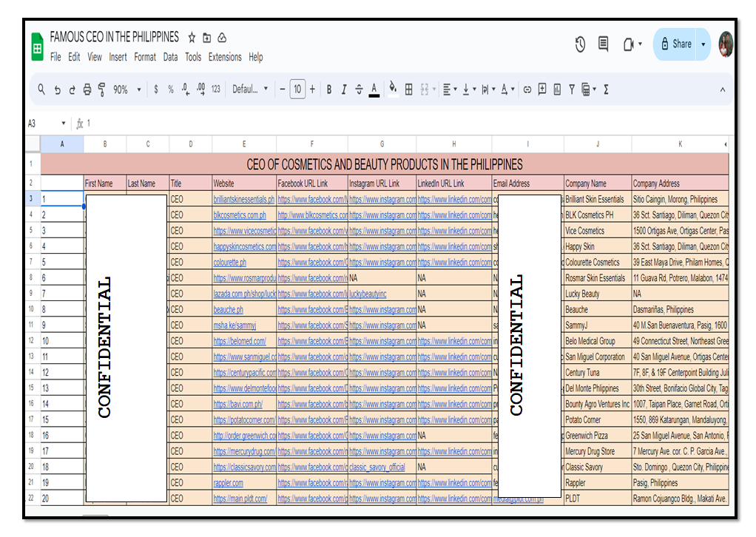756x537 pixels.
Task: Insert a comment from toolbar
Action: coord(542,89)
